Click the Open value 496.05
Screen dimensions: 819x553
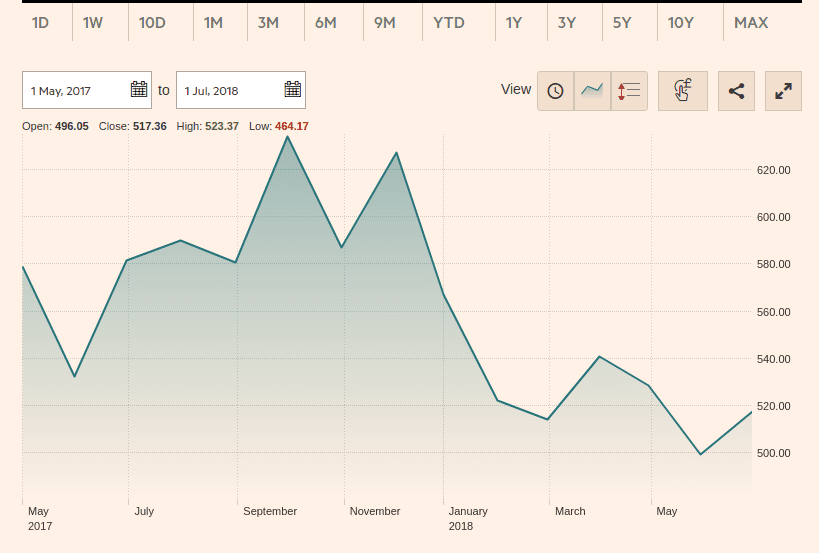(x=72, y=126)
